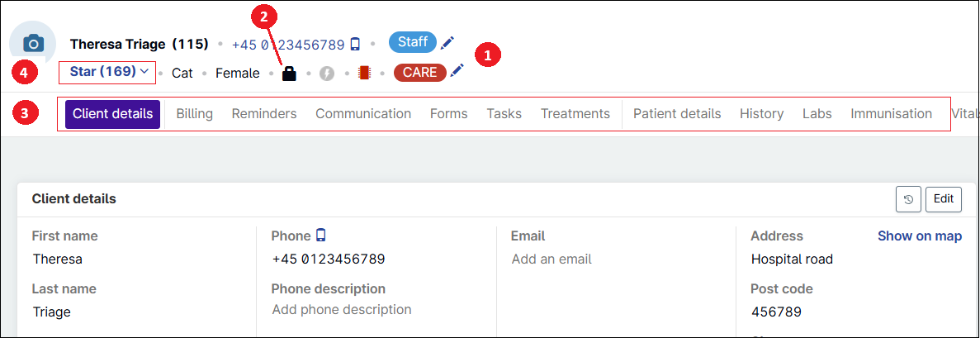Switch to the Treatments tab
980x338 pixels.
click(x=575, y=114)
